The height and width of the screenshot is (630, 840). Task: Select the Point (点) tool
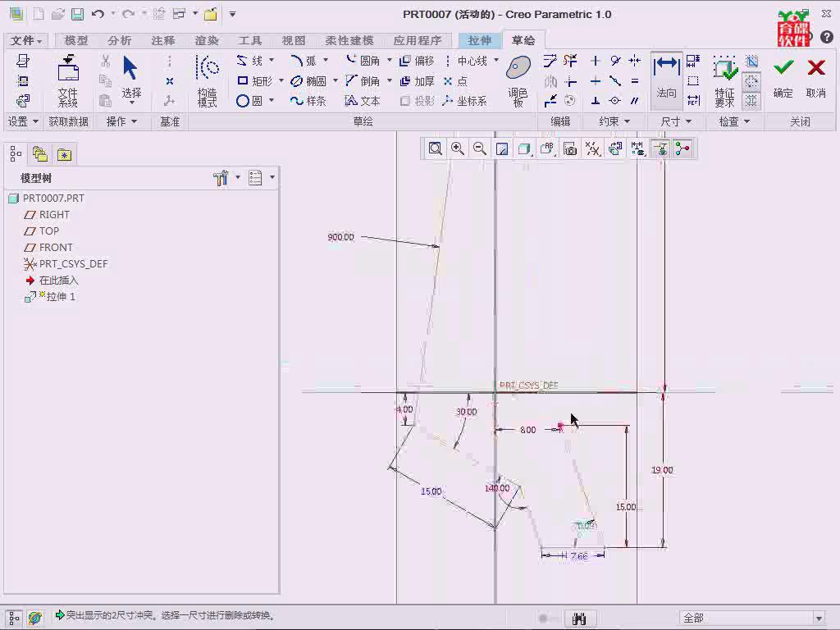455,81
